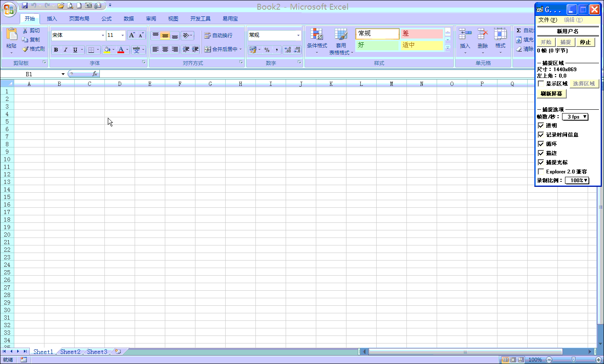Apply the 适中 cell style
Screen dimensions: 604x364
coord(421,45)
